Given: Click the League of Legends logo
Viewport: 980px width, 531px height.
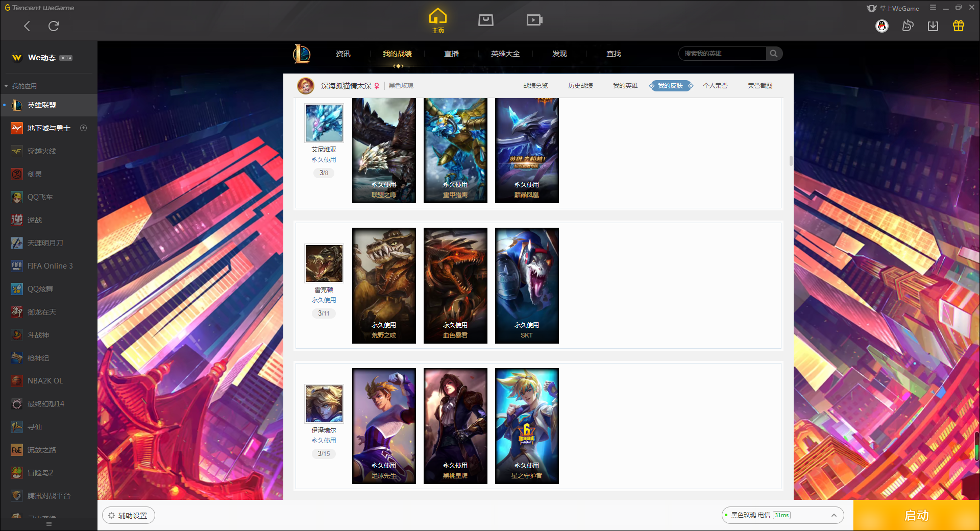Looking at the screenshot, I should [302, 54].
